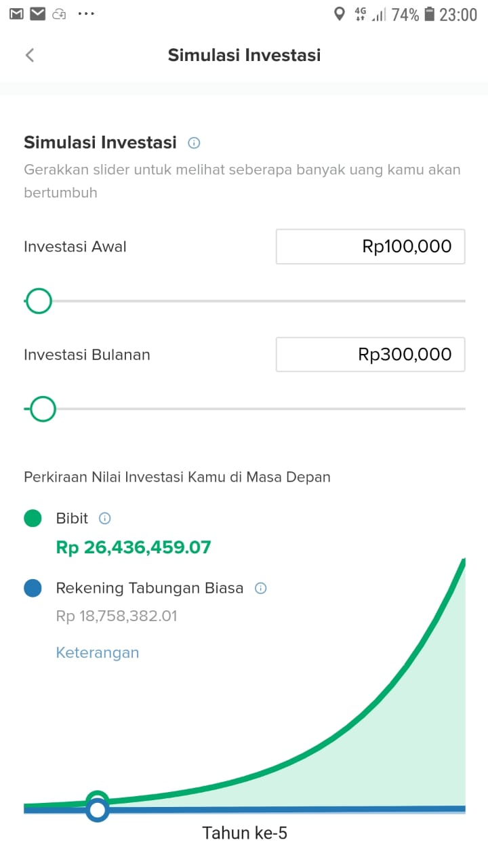488x868 pixels.
Task: Tap the blue Rekening Tabungan legend dot
Action: click(x=33, y=588)
